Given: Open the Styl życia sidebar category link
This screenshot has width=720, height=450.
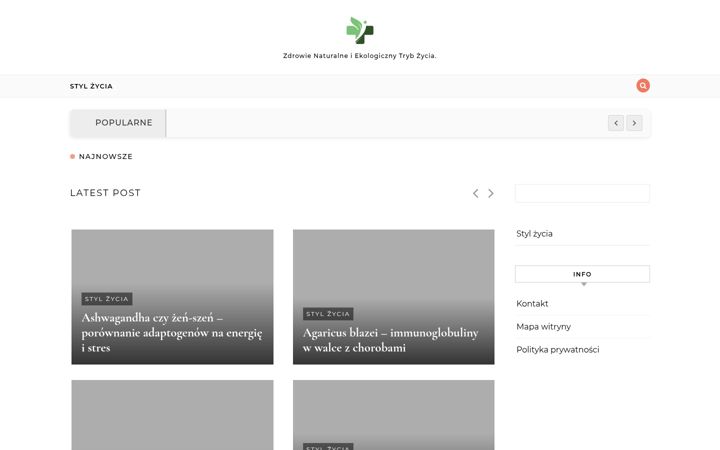Looking at the screenshot, I should click(534, 234).
